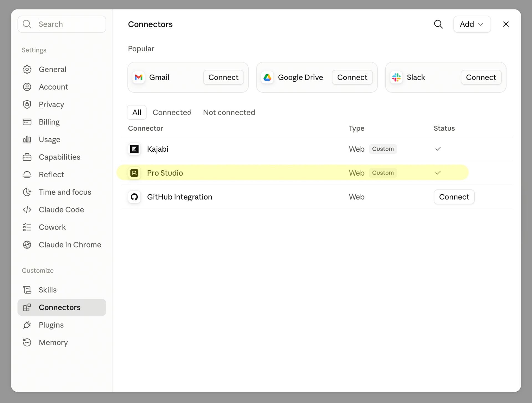Click the Gmail logo icon
The height and width of the screenshot is (403, 532).
coord(139,77)
